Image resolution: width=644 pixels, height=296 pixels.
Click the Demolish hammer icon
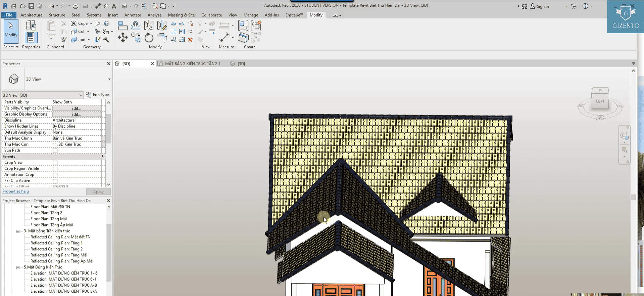[106, 40]
